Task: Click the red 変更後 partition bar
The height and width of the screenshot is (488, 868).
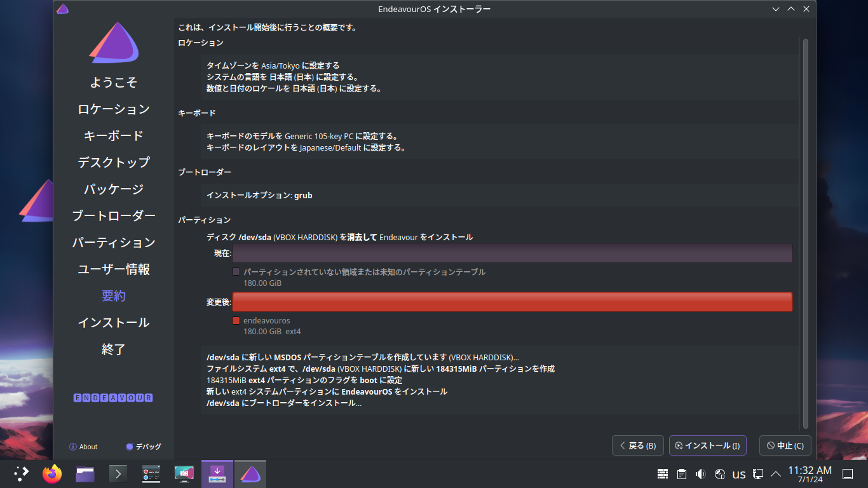Action: coord(512,302)
